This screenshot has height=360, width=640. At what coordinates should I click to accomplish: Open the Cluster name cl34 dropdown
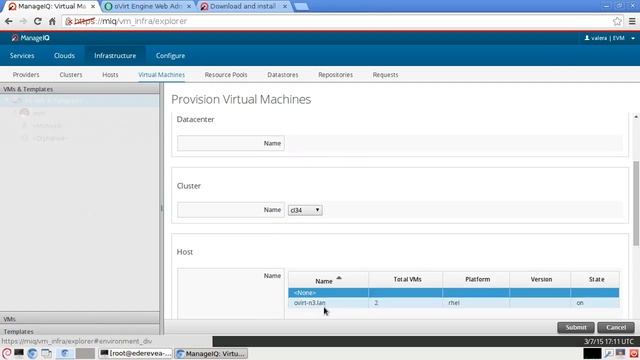(x=305, y=210)
